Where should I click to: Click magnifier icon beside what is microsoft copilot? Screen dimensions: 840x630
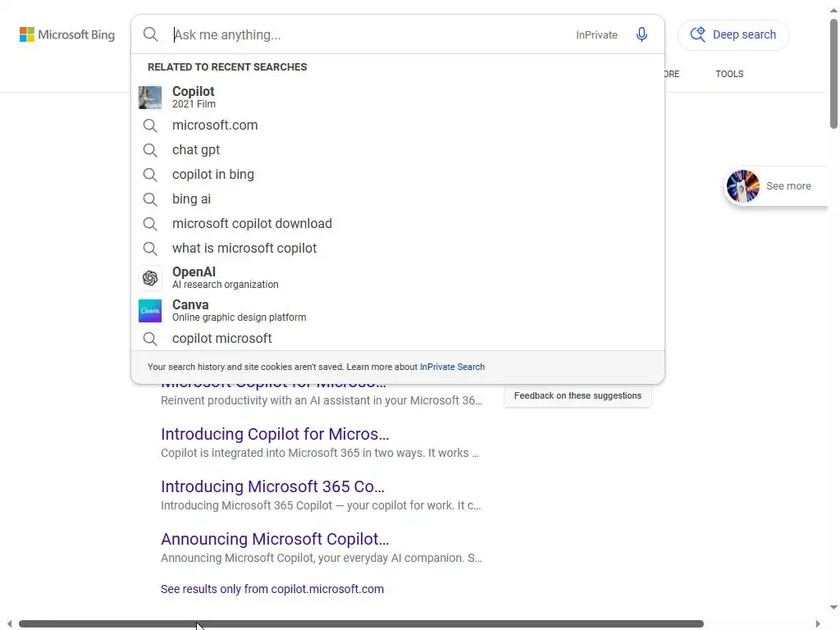[x=150, y=249]
